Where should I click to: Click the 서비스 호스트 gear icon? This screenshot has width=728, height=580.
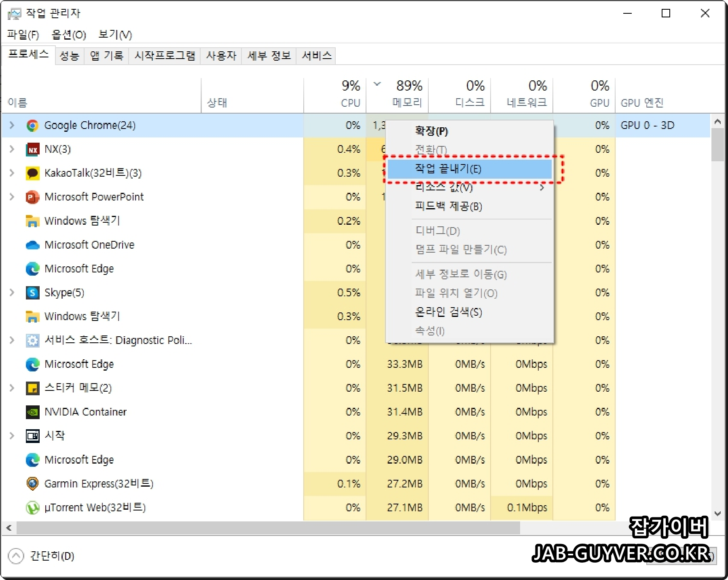click(x=32, y=340)
